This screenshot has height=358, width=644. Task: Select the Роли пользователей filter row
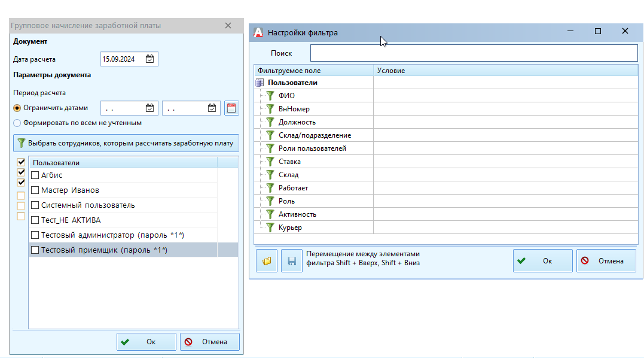[312, 148]
